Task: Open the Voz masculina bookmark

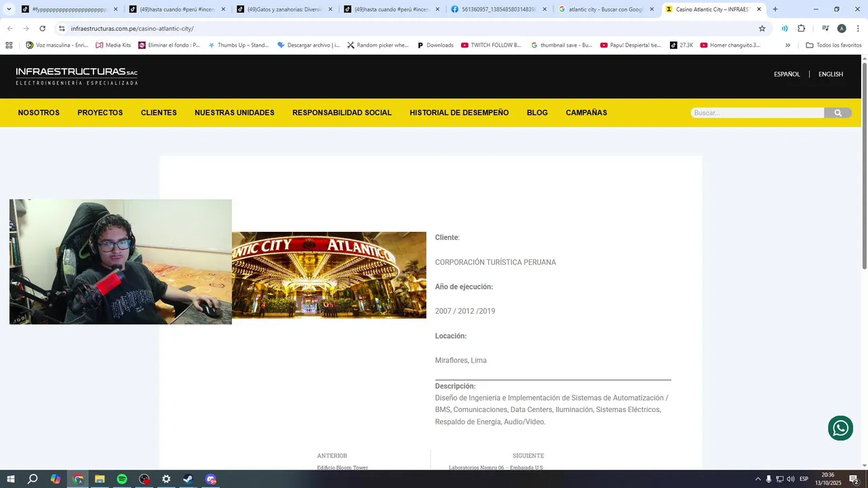Action: (x=57, y=45)
